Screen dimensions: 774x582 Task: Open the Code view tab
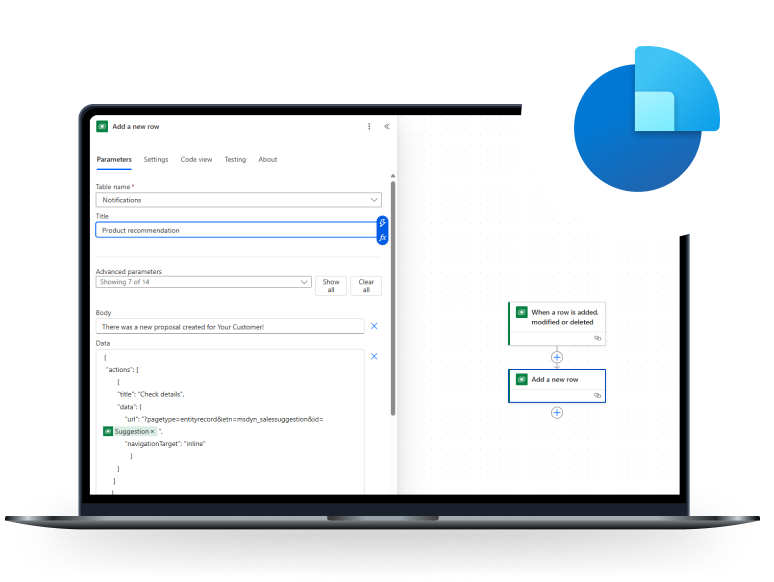click(x=196, y=159)
